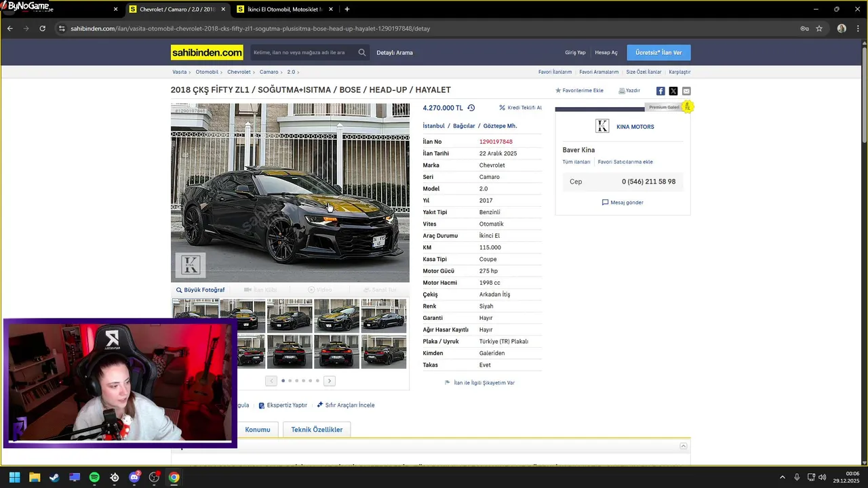Viewport: 868px width, 488px height.
Task: Go to next thumbnail page arrow
Action: (330, 381)
